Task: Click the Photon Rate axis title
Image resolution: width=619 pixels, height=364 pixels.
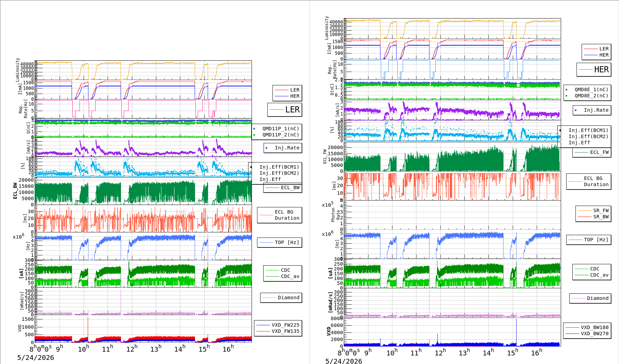Action: click(x=336, y=215)
